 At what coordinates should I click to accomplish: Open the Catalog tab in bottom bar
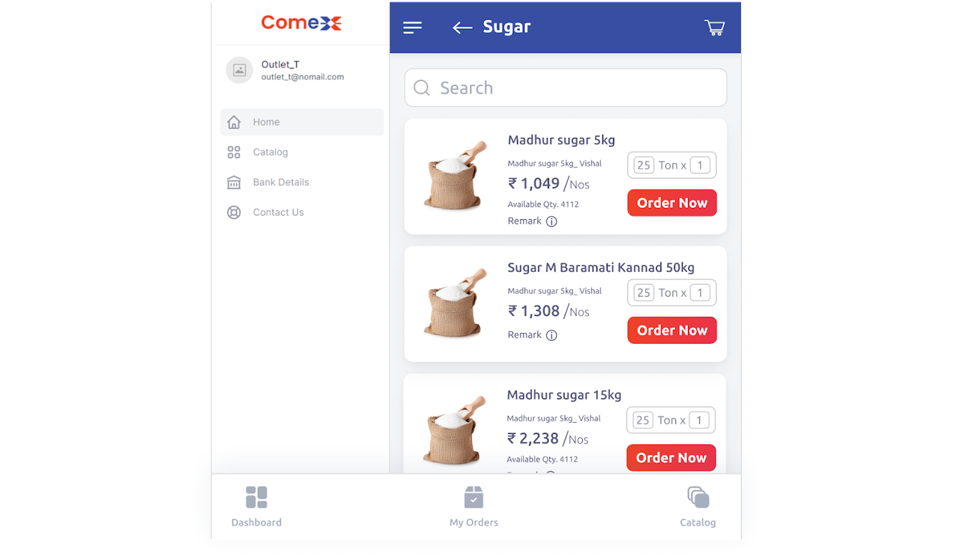click(x=698, y=507)
